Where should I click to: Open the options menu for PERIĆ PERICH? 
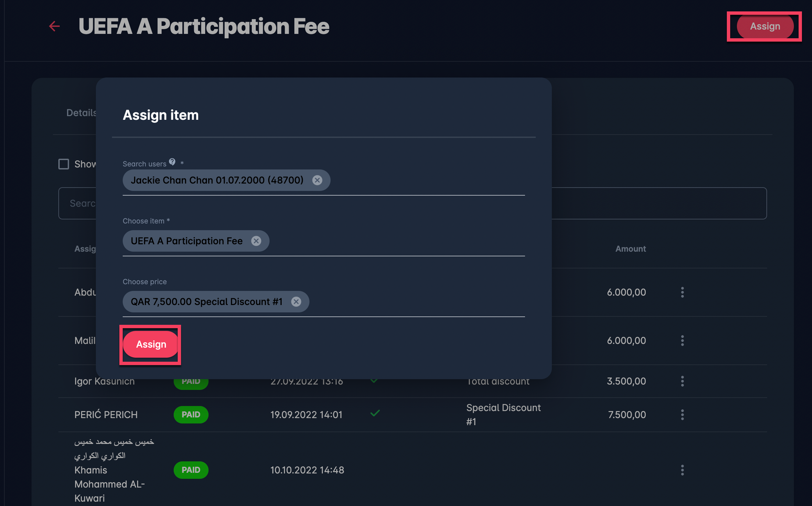pos(682,415)
